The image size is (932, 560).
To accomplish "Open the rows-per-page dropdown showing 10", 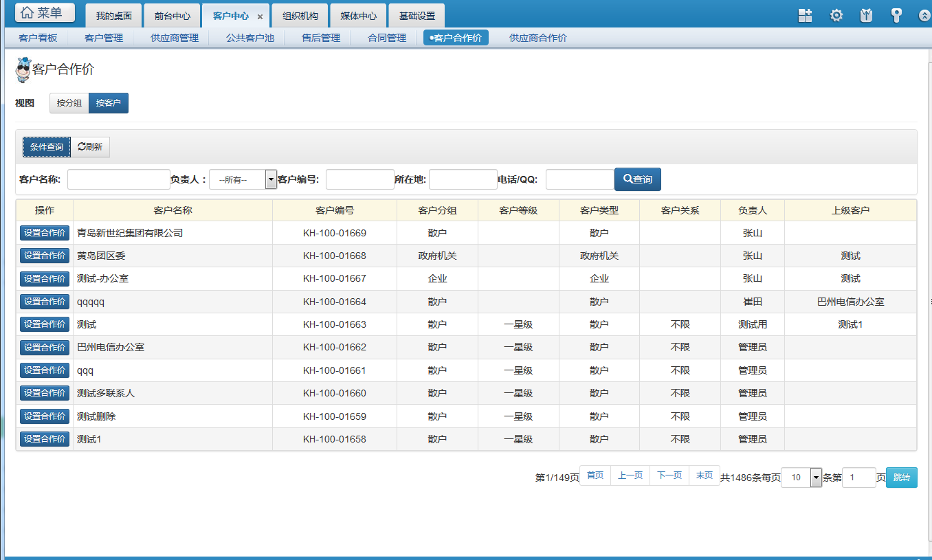I will coord(801,478).
